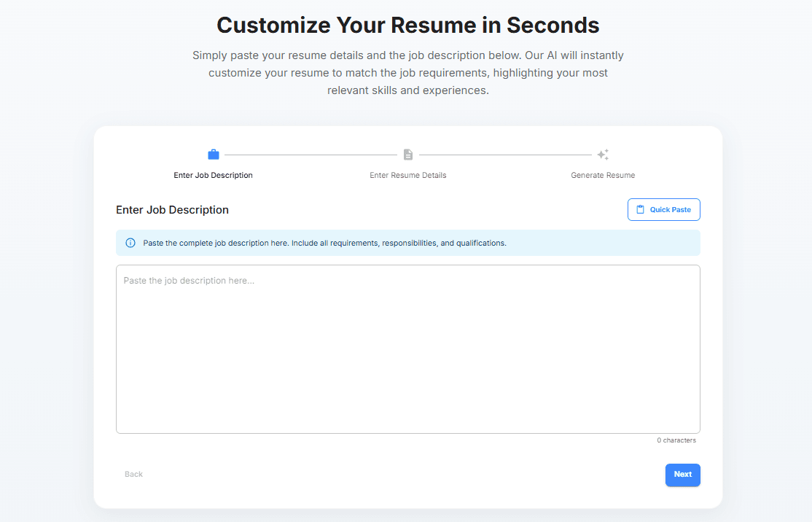The image size is (812, 522).
Task: Click the intro paragraph below the main heading
Action: click(407, 73)
